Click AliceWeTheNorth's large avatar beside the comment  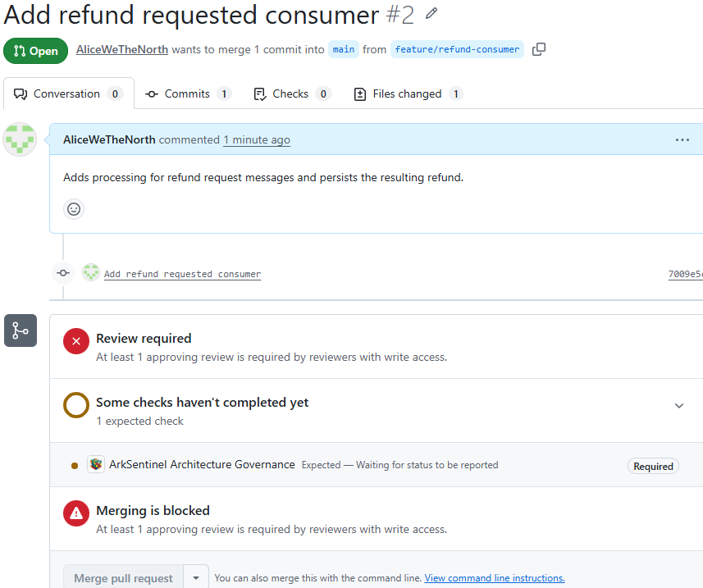(20, 139)
